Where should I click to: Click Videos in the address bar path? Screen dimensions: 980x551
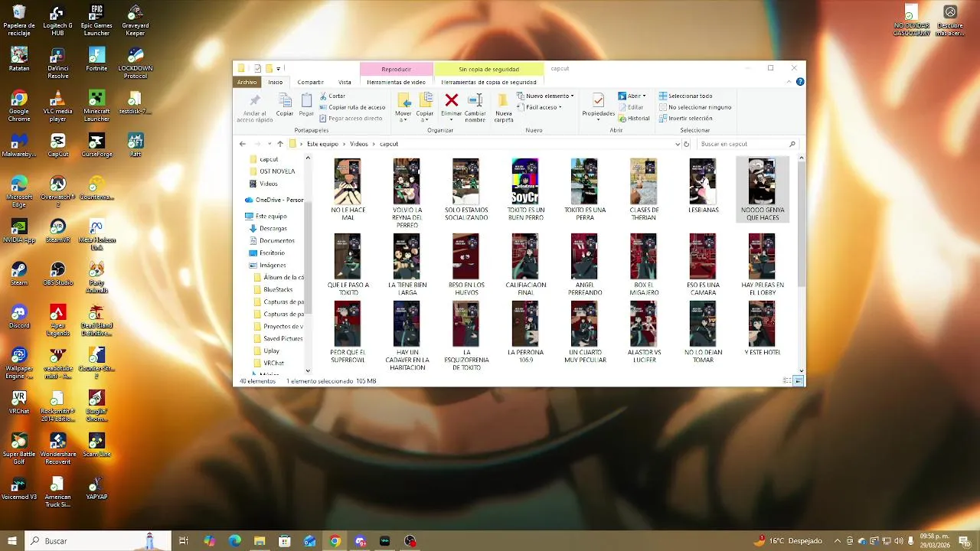point(358,144)
